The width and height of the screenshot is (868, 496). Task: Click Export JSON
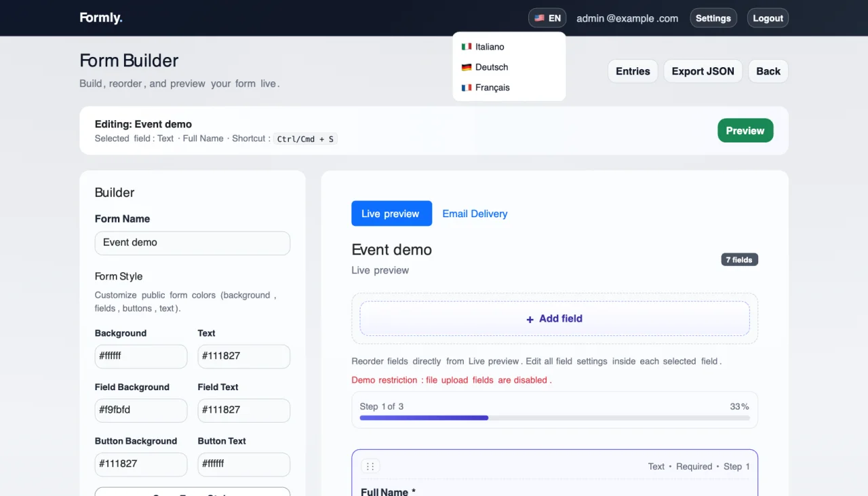coord(703,71)
